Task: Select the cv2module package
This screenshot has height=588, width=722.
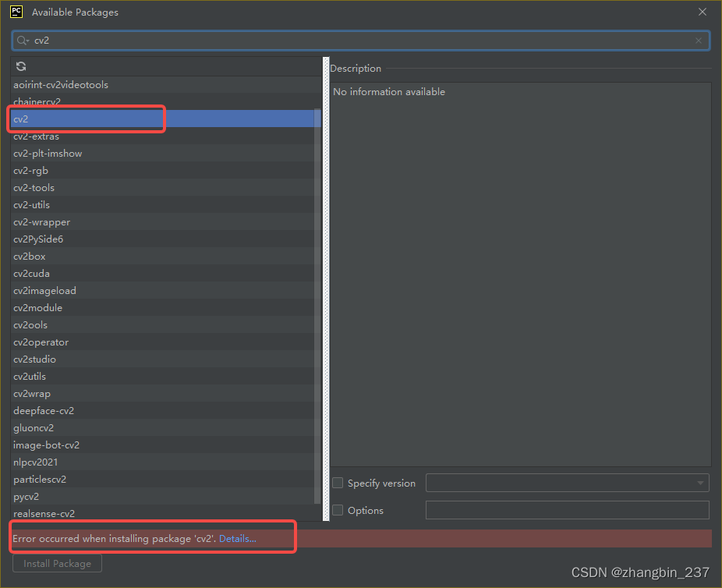Action: [166, 307]
